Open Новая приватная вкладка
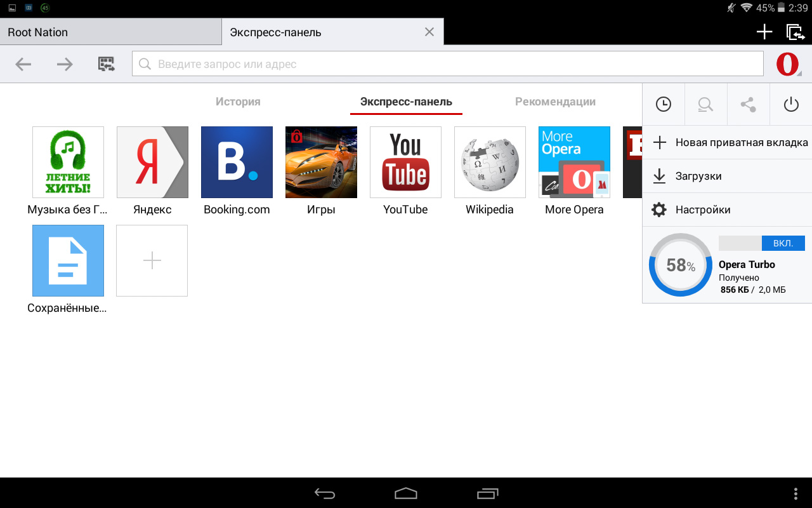This screenshot has width=812, height=508. click(x=727, y=142)
